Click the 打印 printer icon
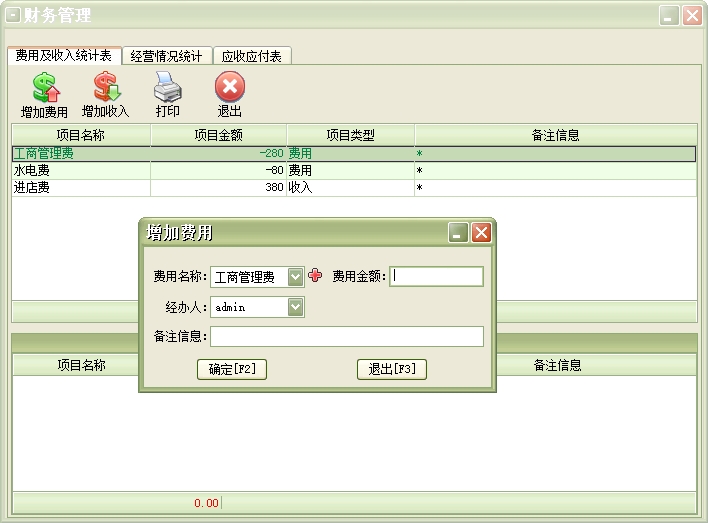 pyautogui.click(x=167, y=88)
